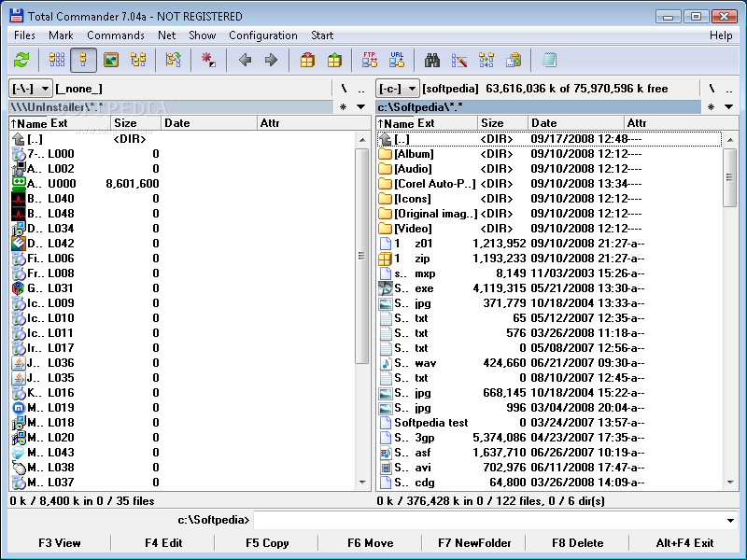The width and height of the screenshot is (747, 560).
Task: Sort left panel by Size column
Action: pyautogui.click(x=136, y=123)
